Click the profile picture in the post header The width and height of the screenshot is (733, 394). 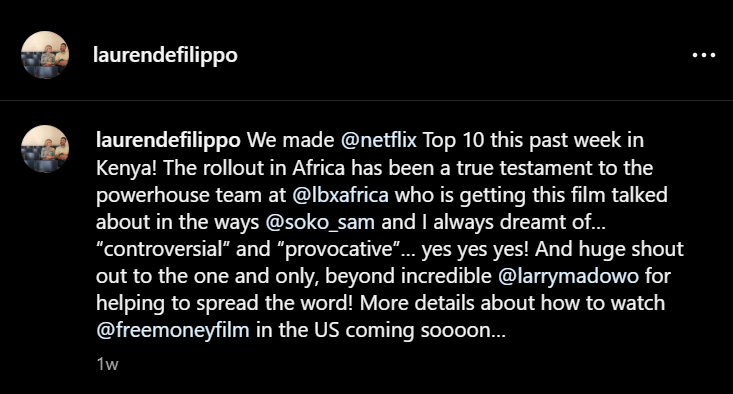(x=45, y=55)
